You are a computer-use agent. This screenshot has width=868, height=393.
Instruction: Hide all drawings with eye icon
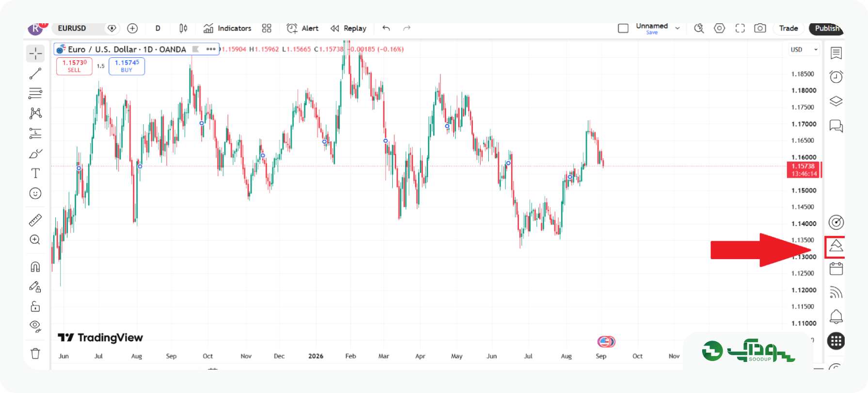35,326
